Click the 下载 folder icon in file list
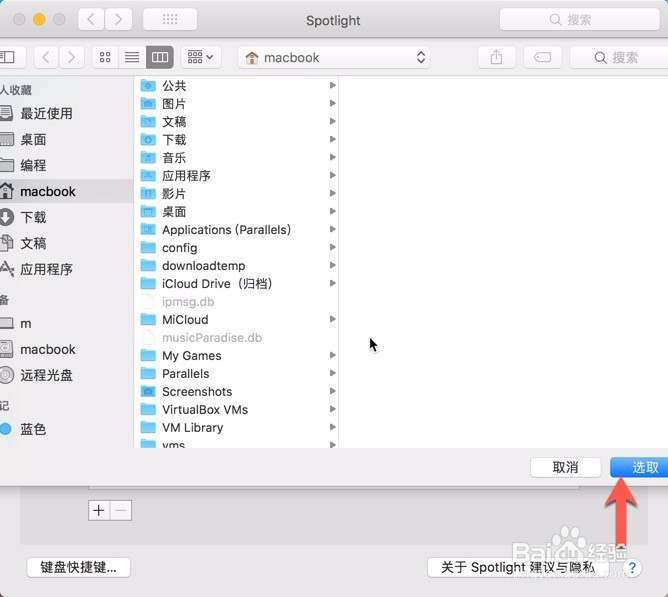Image resolution: width=668 pixels, height=597 pixels. (x=148, y=139)
